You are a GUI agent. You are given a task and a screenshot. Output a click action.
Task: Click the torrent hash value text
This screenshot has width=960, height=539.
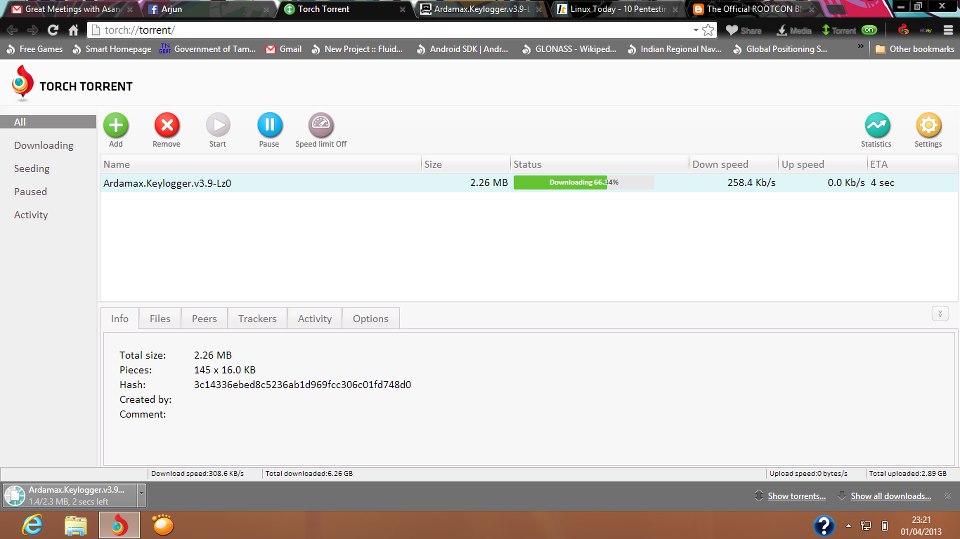click(x=302, y=385)
